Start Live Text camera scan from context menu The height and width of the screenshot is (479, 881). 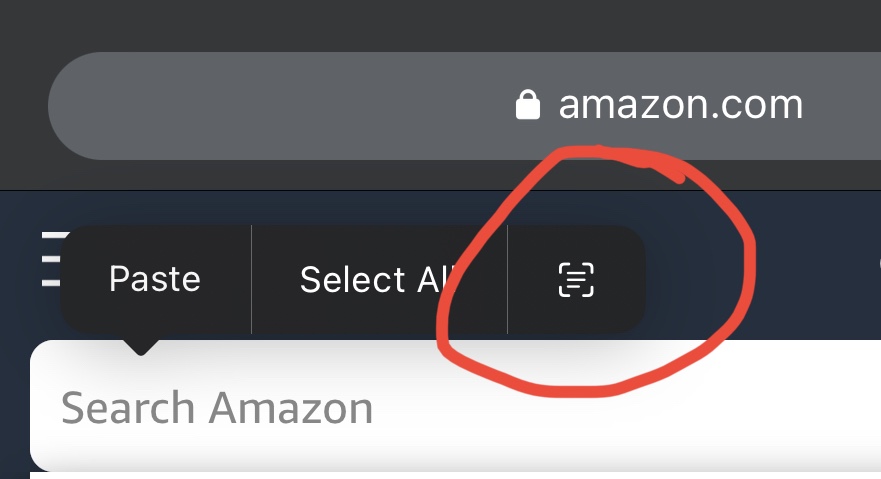click(x=575, y=279)
